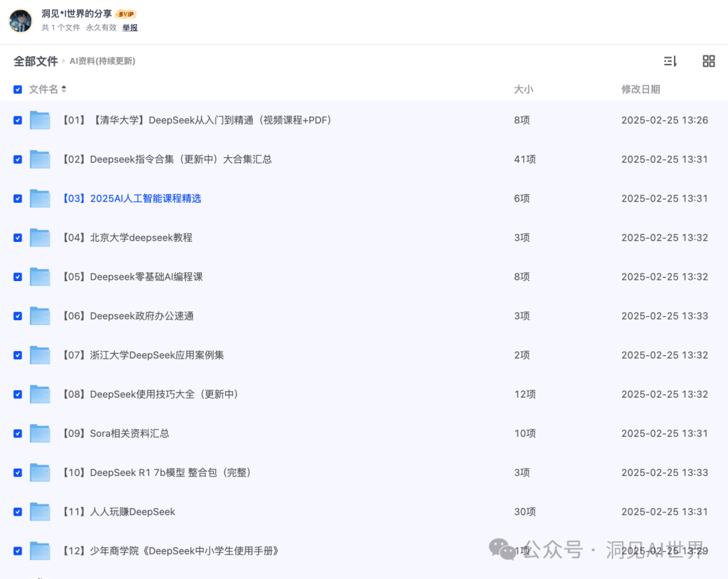Viewport: 728px width, 579px height.
Task: Uncheck the 【01】清华大学 DeepSeek folder checkbox
Action: click(x=18, y=120)
